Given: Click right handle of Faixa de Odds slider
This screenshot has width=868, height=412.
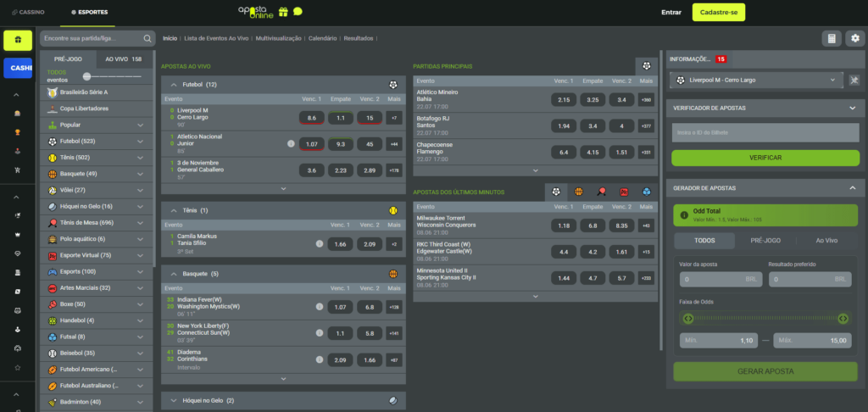Looking at the screenshot, I should pyautogui.click(x=843, y=319).
